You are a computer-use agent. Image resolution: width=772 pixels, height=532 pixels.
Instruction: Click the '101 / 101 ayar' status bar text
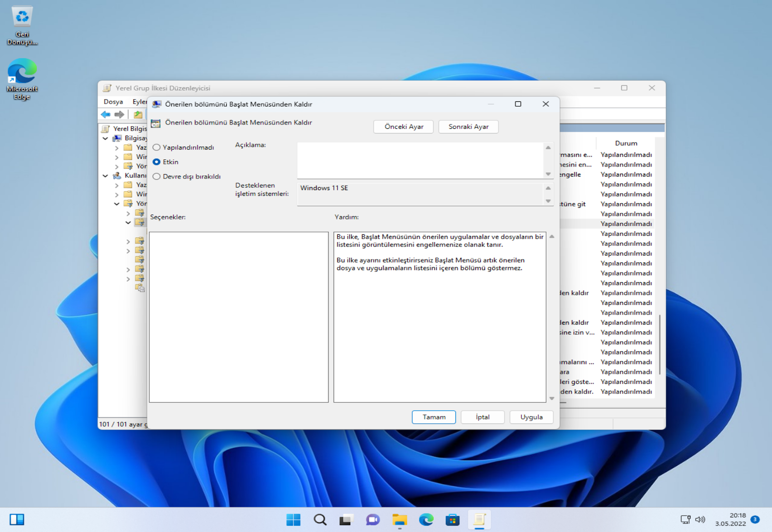(122, 424)
